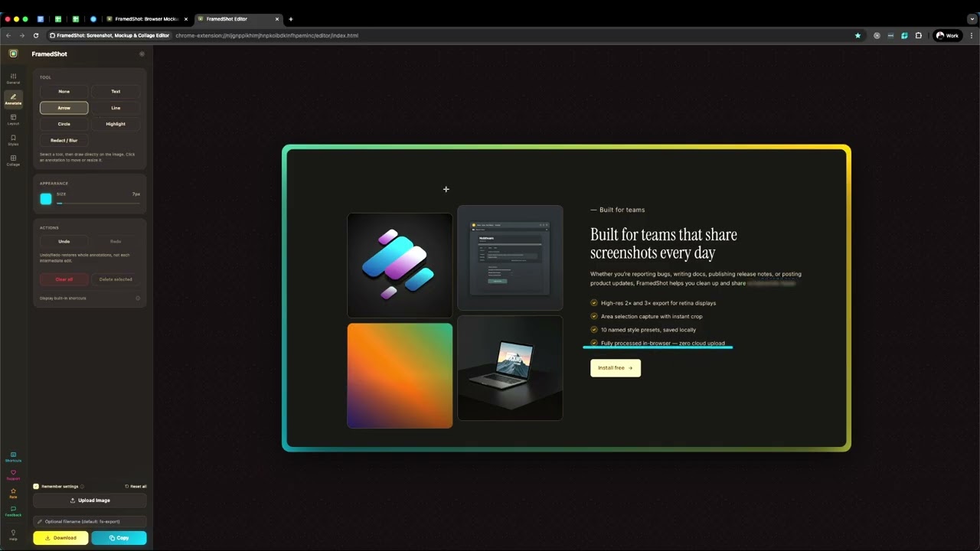Redo the annotation
This screenshot has width=980, height=551.
point(116,242)
